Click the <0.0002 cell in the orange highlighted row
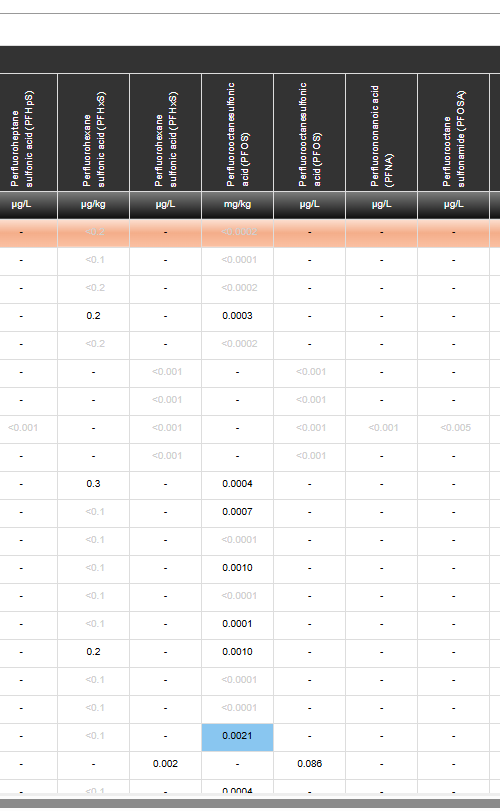Screen dimensions: 500x811 tap(237, 232)
